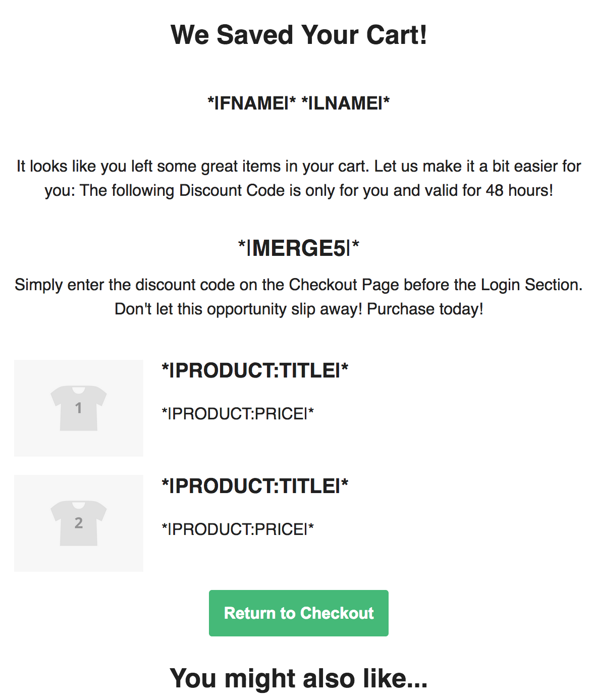Click the MERGE5 discount code tag

point(299,248)
